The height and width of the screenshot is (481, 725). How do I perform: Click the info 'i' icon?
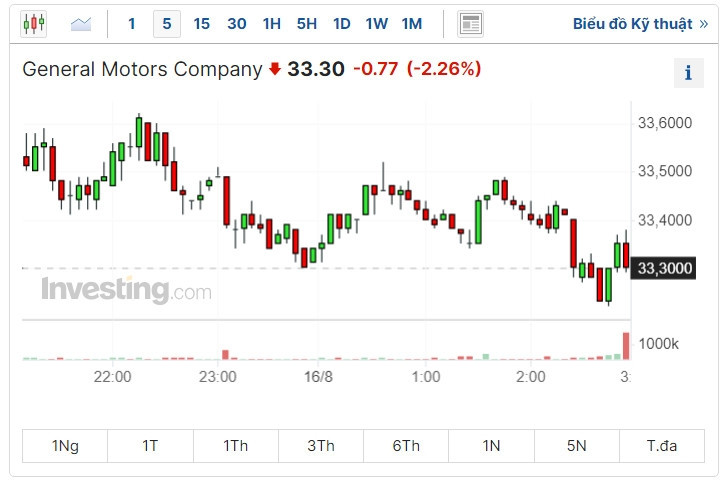pos(688,73)
